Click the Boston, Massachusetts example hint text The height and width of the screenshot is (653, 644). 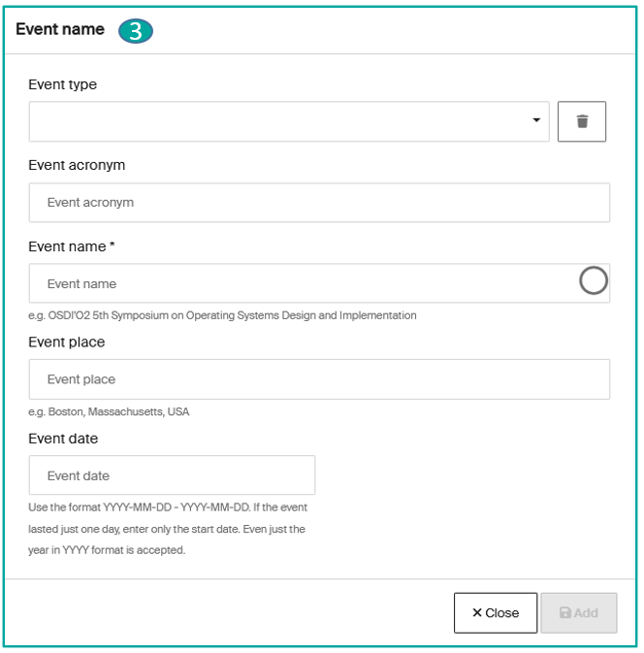109,411
